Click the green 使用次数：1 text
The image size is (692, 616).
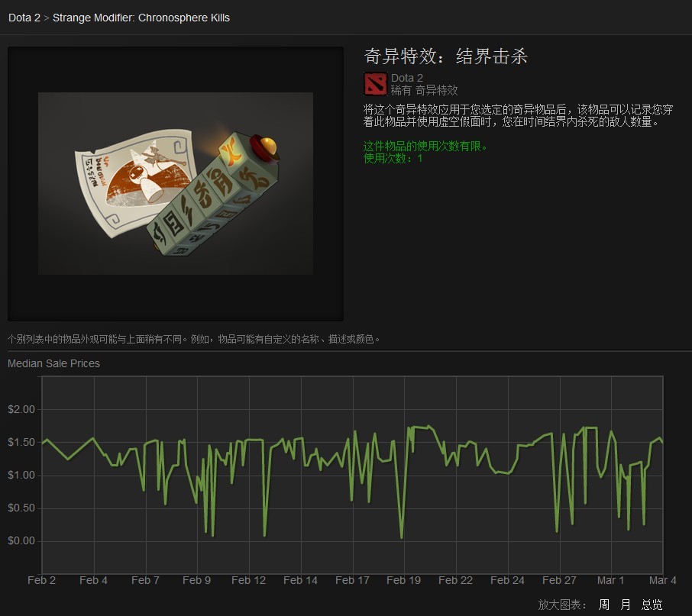(393, 159)
